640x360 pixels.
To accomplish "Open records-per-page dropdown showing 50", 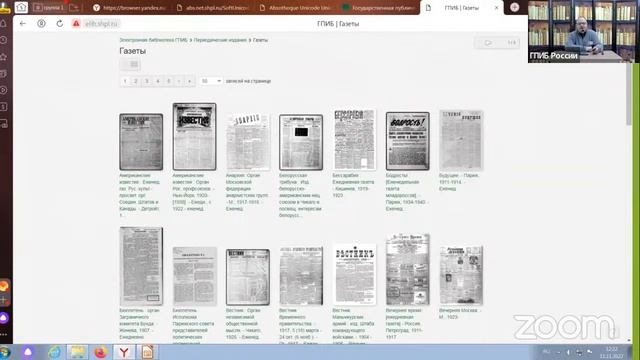I will (211, 81).
